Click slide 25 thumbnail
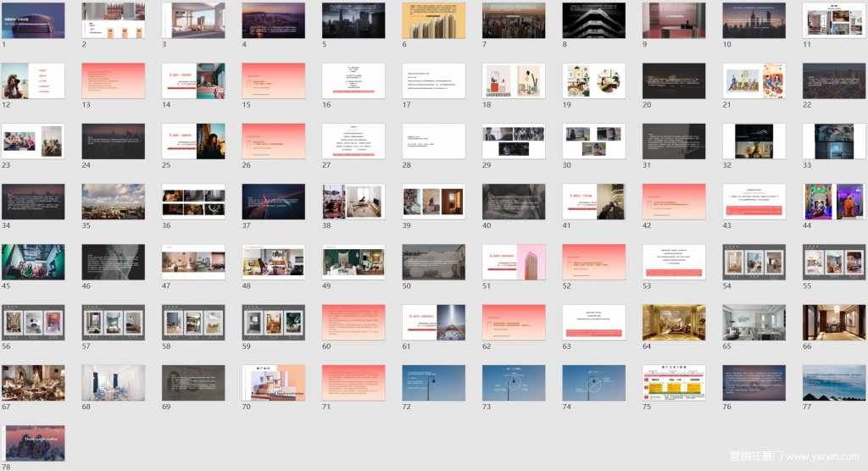This screenshot has height=471, width=868. click(194, 141)
